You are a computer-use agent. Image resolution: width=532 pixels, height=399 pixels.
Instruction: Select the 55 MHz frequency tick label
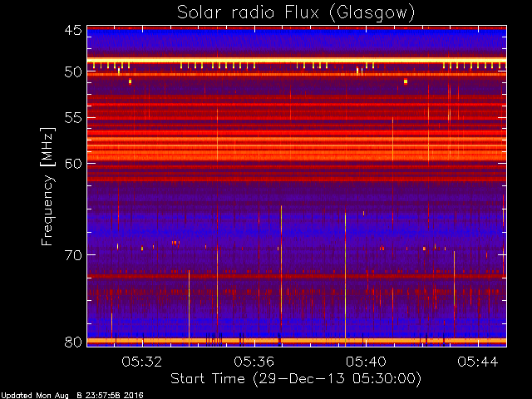point(73,118)
